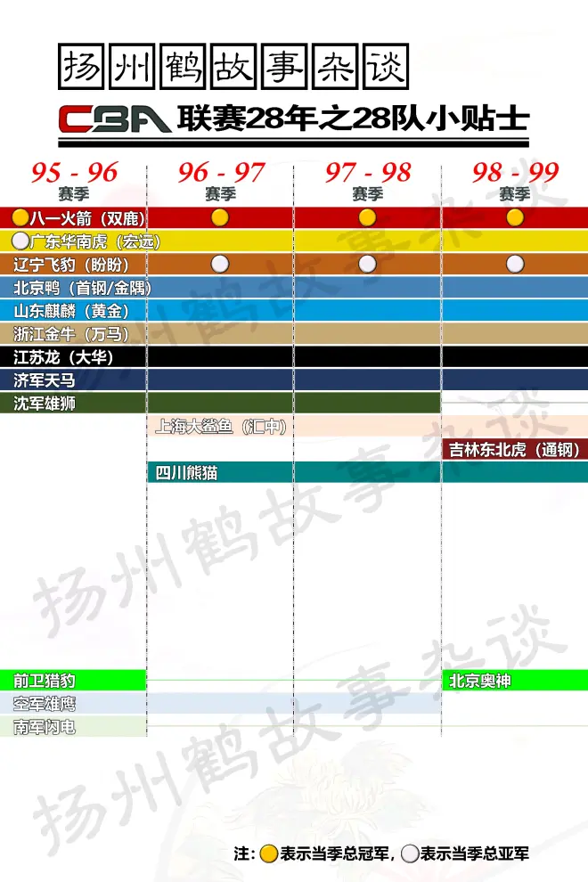Click white circle in 辽宁 row, 97-98 column

click(367, 264)
